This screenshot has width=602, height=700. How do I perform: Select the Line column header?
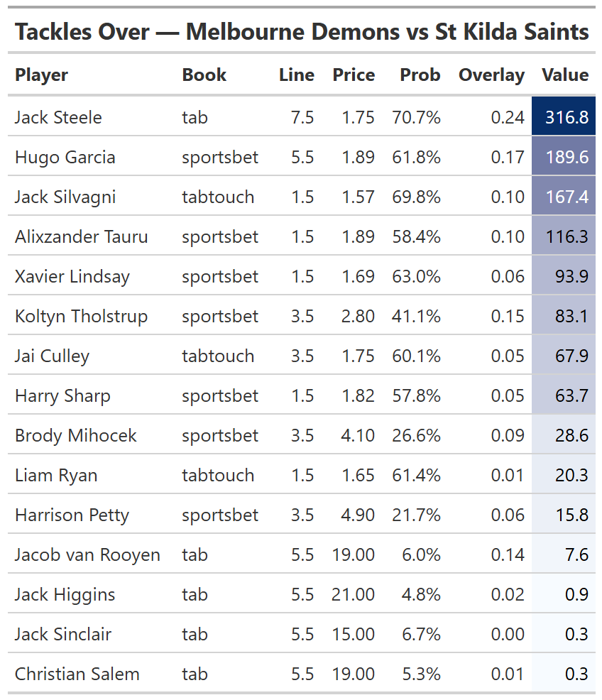coord(296,75)
